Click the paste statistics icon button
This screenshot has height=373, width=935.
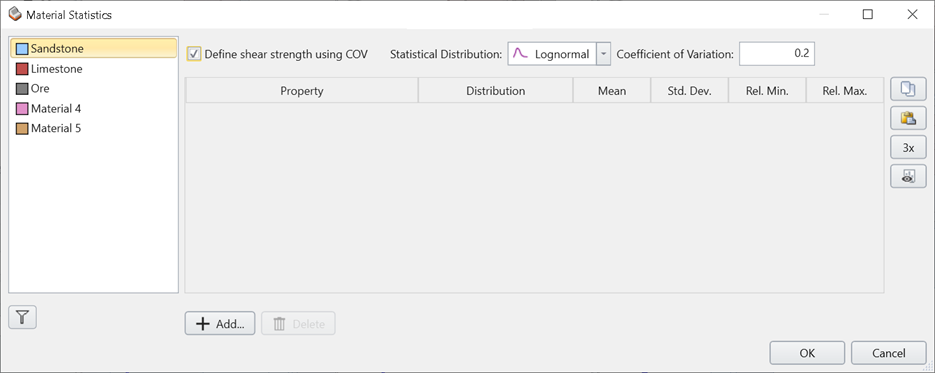(908, 119)
